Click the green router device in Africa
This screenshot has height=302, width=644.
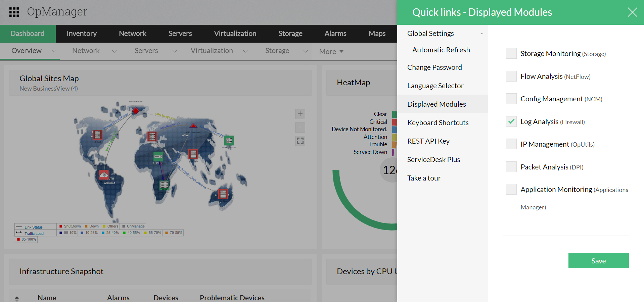[158, 156]
